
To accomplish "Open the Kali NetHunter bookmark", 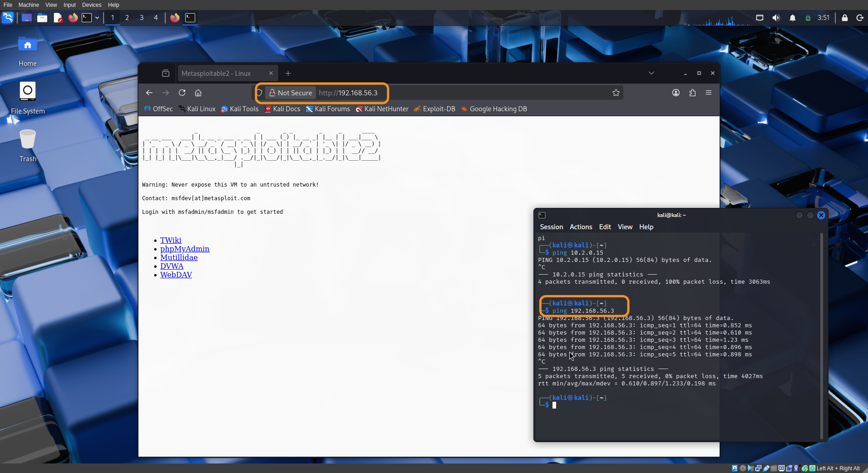I will pyautogui.click(x=382, y=109).
